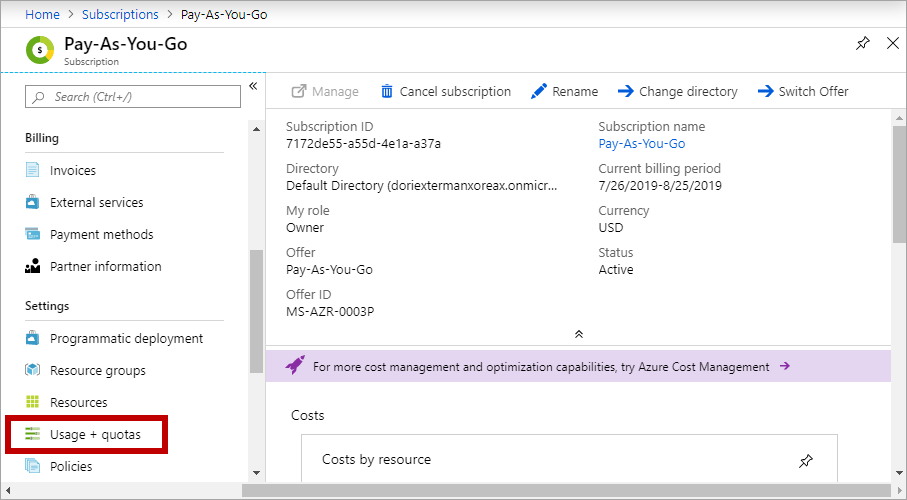The width and height of the screenshot is (907, 500).
Task: Close the Pay-As-You-Go blade
Action: (893, 43)
